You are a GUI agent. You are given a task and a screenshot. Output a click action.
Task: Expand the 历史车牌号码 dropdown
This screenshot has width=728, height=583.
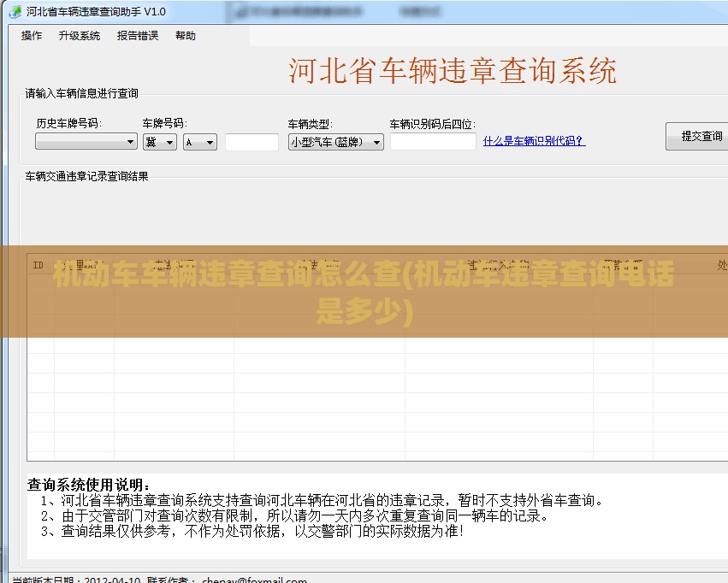point(86,141)
